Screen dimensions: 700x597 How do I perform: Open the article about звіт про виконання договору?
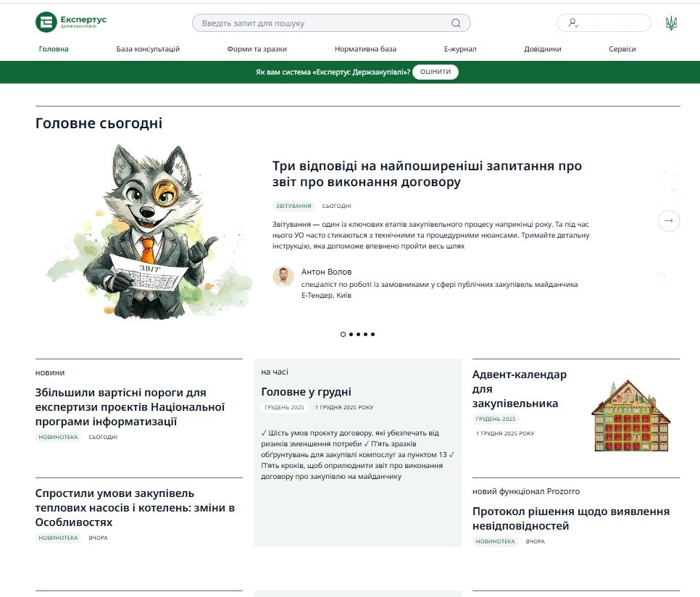tap(427, 175)
